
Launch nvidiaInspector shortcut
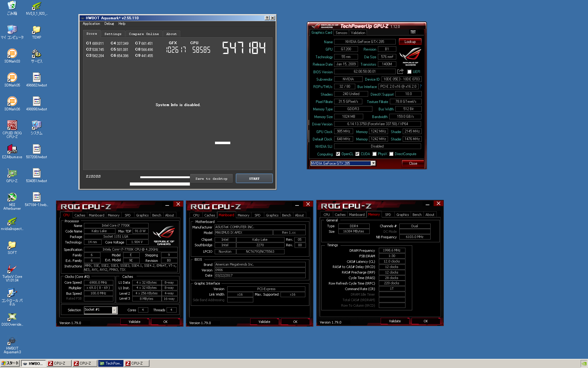12,224
